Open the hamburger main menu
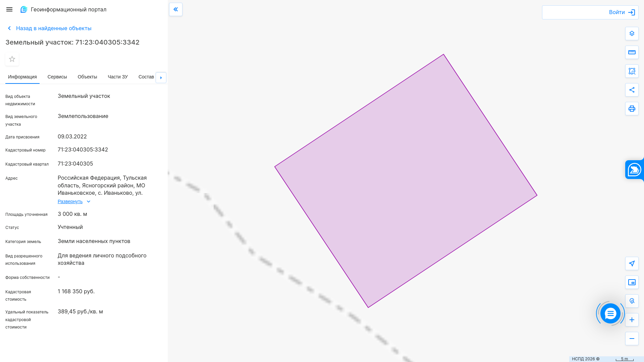The height and width of the screenshot is (362, 644). pos(9,9)
